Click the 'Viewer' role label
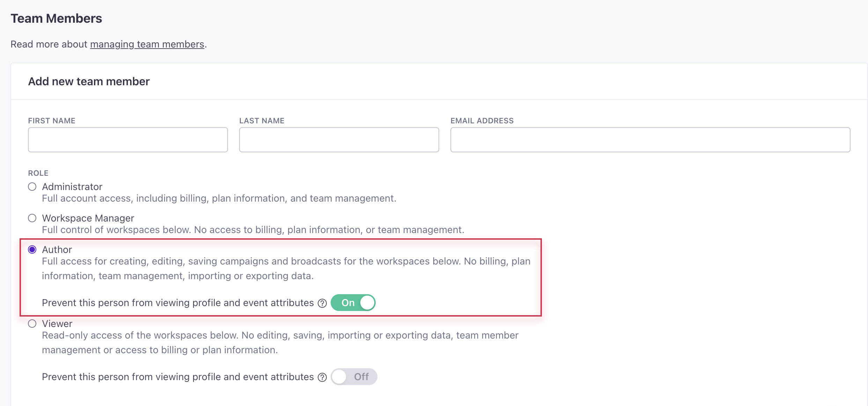This screenshot has width=868, height=406. click(x=57, y=324)
